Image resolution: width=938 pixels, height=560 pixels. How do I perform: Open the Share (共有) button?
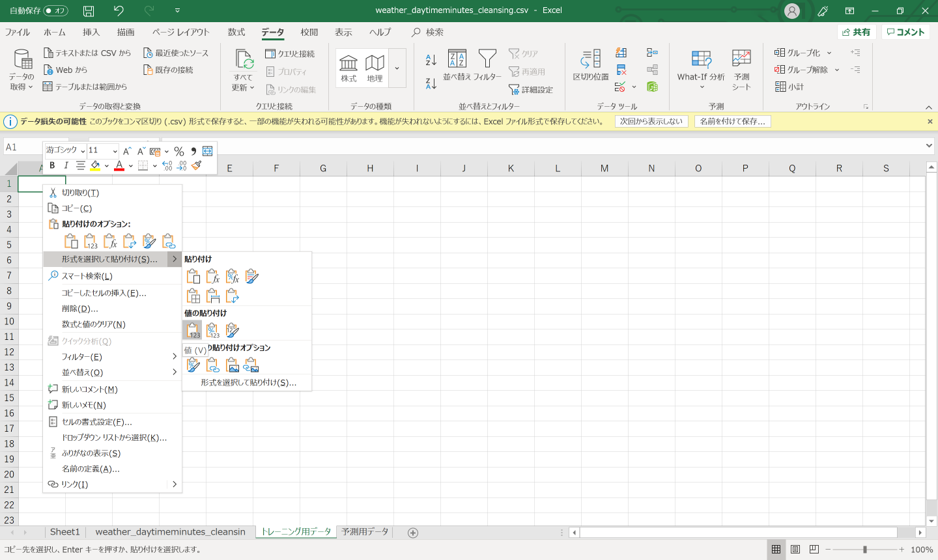click(856, 32)
